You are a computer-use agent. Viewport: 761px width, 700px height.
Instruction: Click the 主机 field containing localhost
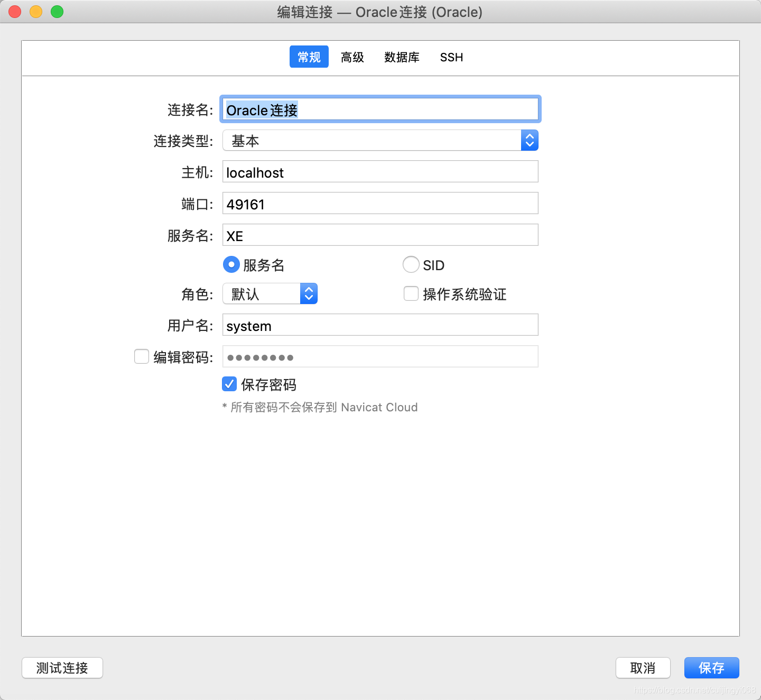(380, 172)
